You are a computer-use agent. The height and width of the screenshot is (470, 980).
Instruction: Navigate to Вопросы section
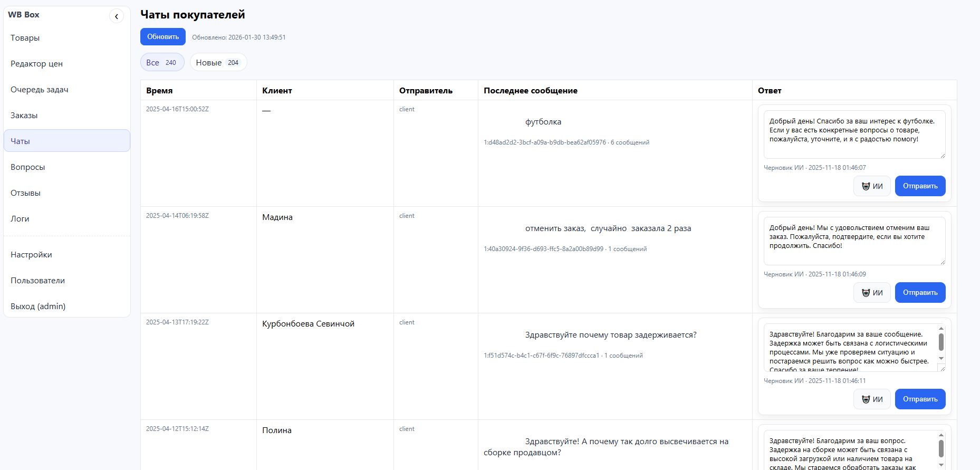pyautogui.click(x=28, y=167)
